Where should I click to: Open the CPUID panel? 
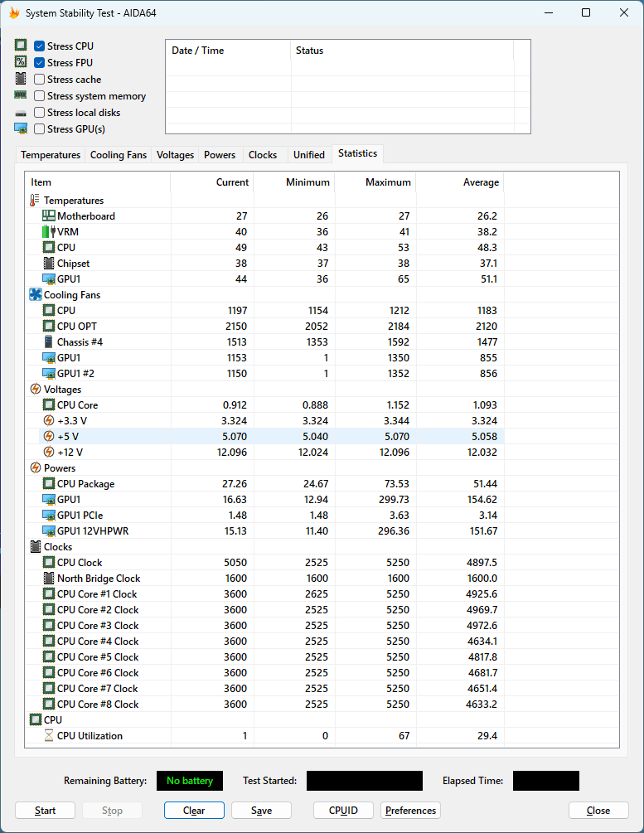coord(343,810)
